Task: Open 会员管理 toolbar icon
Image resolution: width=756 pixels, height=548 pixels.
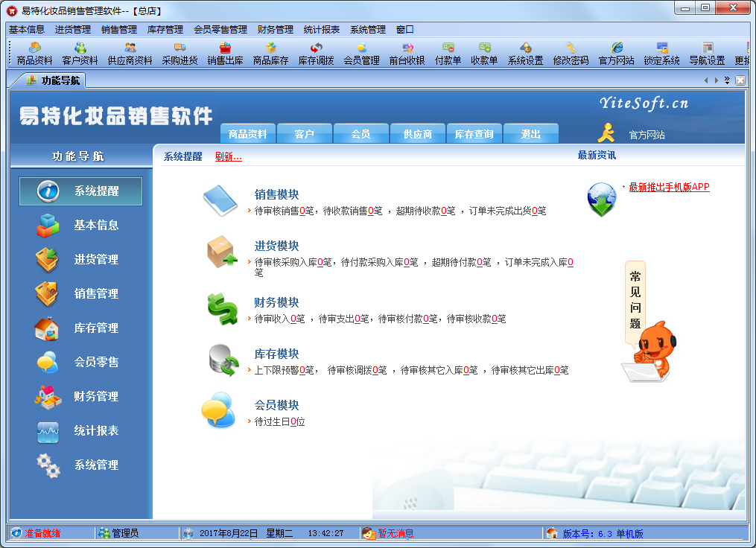Action: [x=361, y=54]
